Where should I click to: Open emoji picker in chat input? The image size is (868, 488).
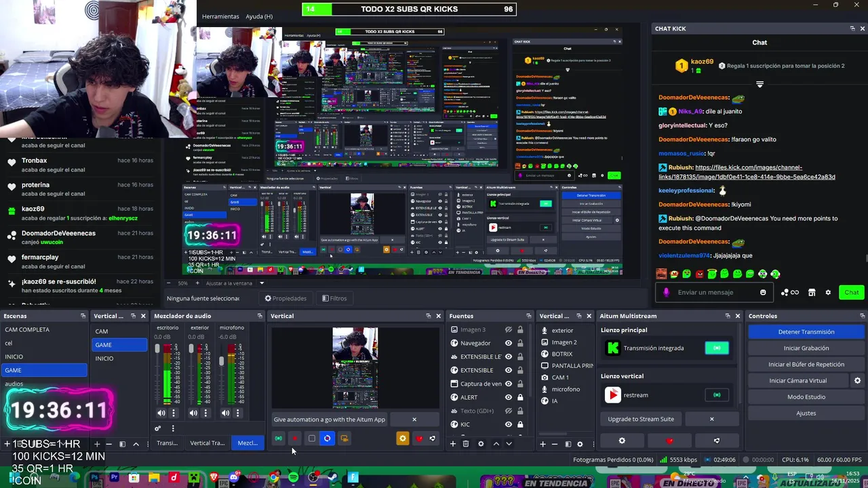coord(763,292)
